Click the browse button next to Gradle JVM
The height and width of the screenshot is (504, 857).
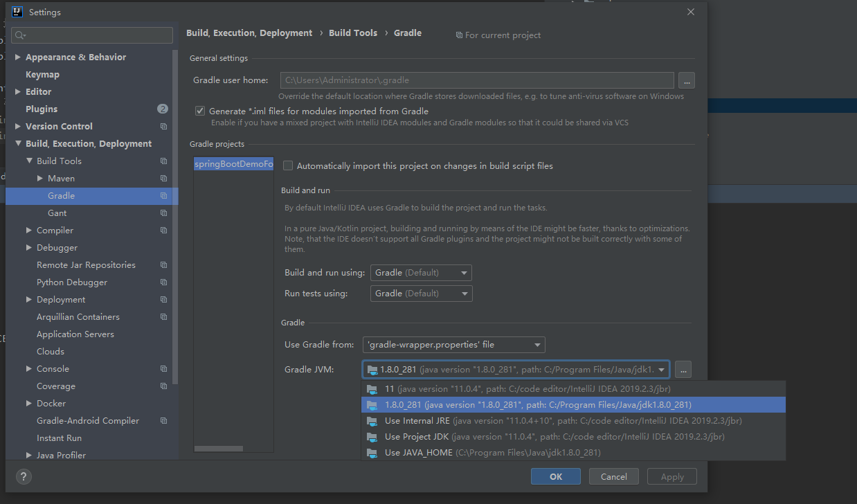pos(683,370)
